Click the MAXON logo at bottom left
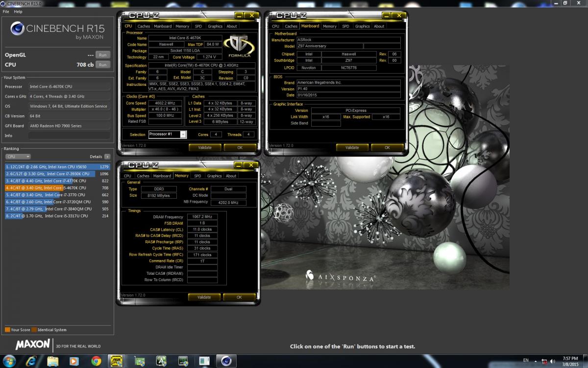The image size is (588, 368). [33, 344]
